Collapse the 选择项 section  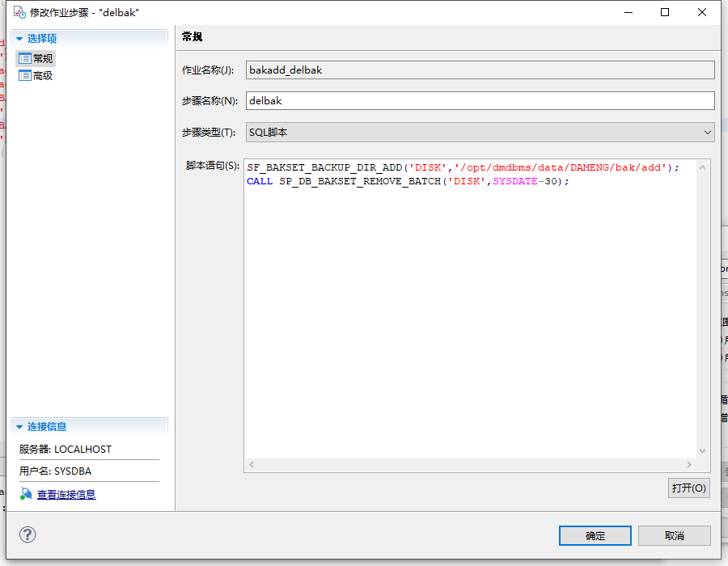(19, 38)
